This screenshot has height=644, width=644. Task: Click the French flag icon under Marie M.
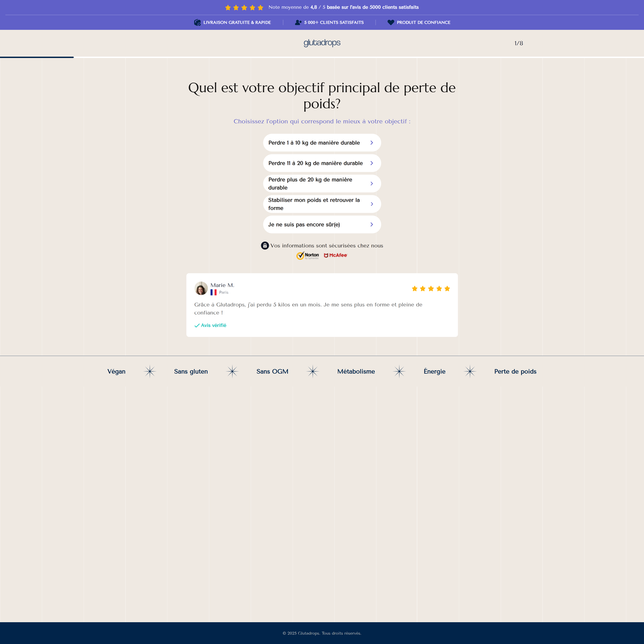(213, 292)
